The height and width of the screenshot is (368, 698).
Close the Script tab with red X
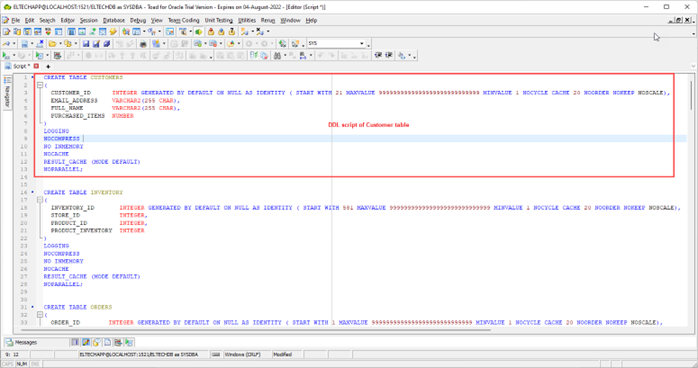(x=37, y=66)
